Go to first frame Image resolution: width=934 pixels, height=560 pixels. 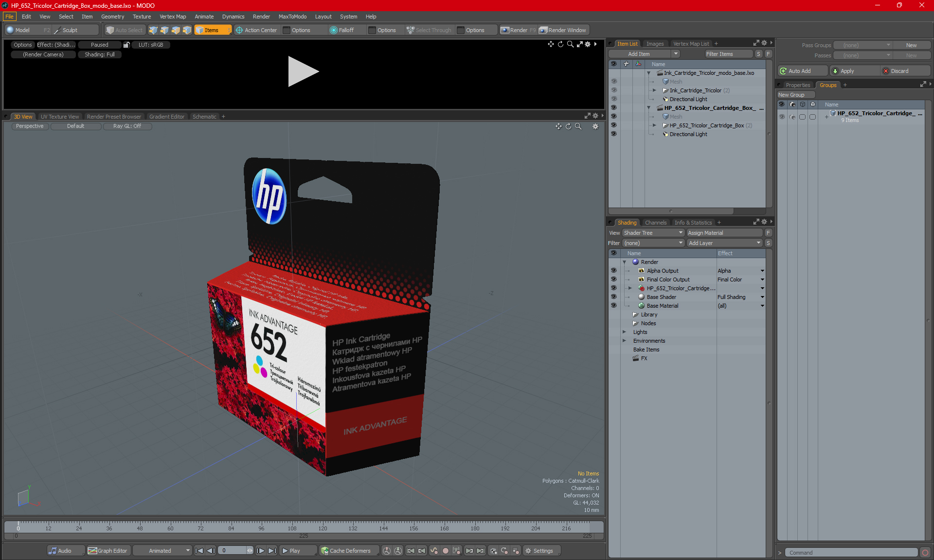point(199,551)
